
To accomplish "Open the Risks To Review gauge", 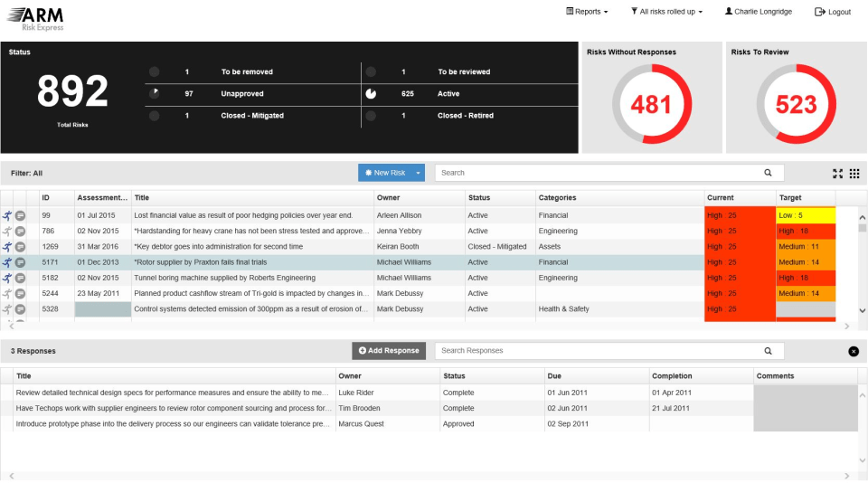I will [x=796, y=104].
